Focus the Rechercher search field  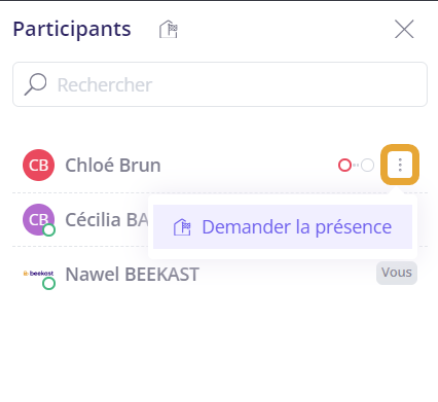[220, 84]
